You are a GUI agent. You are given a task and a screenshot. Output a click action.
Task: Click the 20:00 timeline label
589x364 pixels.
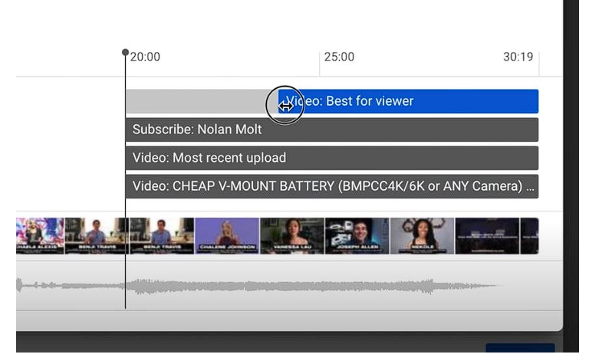coord(146,57)
